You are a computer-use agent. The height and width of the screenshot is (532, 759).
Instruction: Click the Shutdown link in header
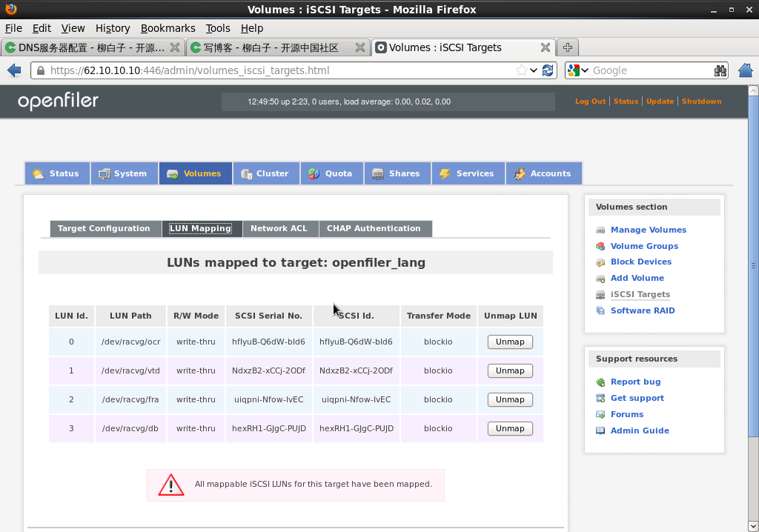pos(701,102)
